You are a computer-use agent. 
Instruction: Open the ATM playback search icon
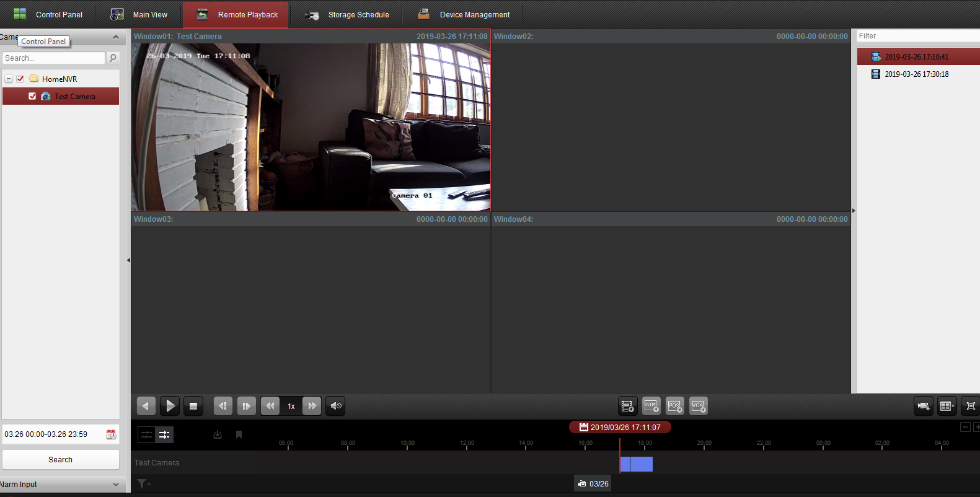651,406
